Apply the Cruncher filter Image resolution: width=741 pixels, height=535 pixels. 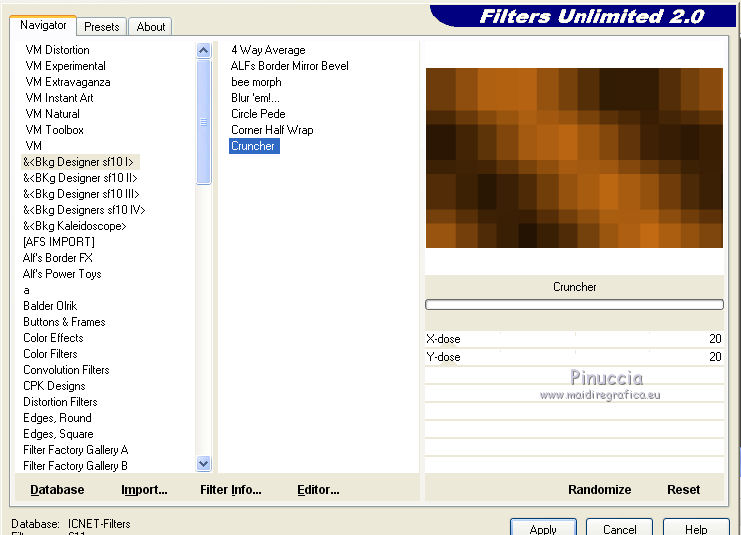tap(543, 528)
